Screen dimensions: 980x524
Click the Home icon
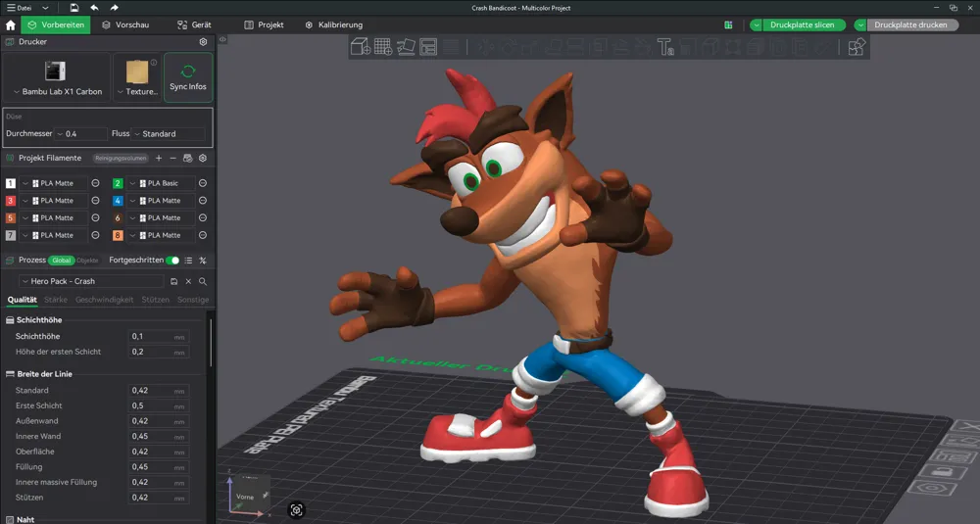[11, 25]
